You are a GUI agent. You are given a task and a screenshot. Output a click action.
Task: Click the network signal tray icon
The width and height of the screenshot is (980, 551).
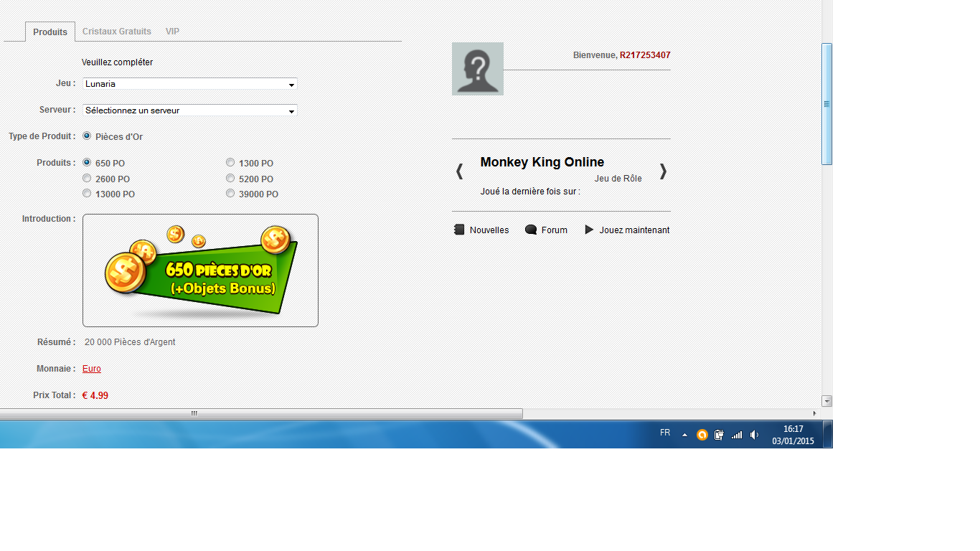point(737,435)
